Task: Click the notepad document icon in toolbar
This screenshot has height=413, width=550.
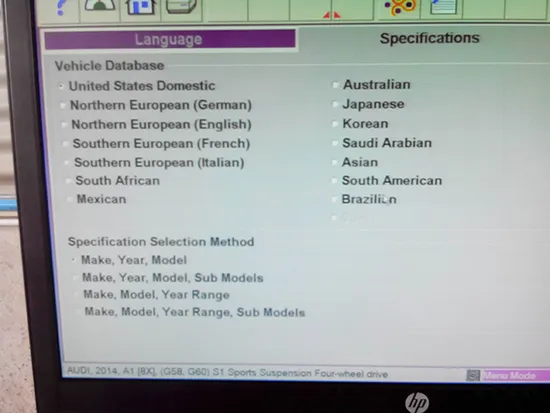Action: point(443,7)
